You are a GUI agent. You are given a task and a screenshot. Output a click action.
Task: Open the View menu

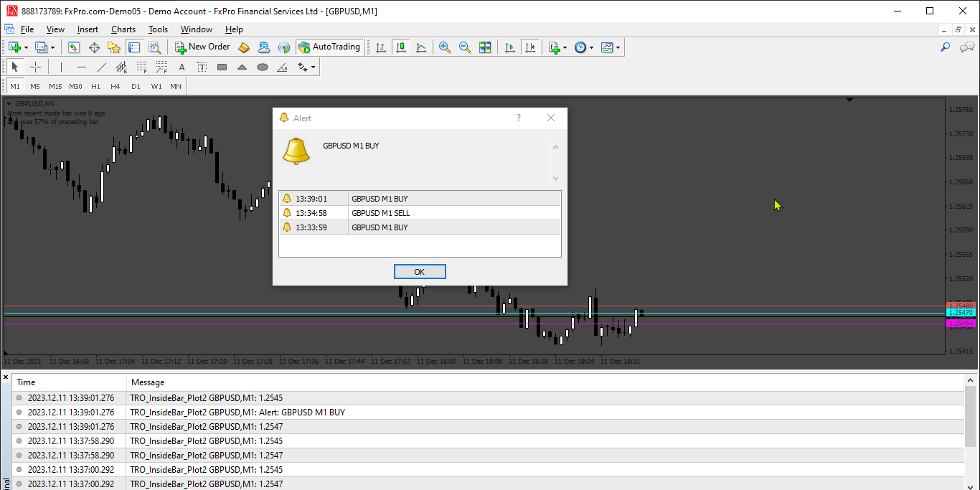click(55, 29)
